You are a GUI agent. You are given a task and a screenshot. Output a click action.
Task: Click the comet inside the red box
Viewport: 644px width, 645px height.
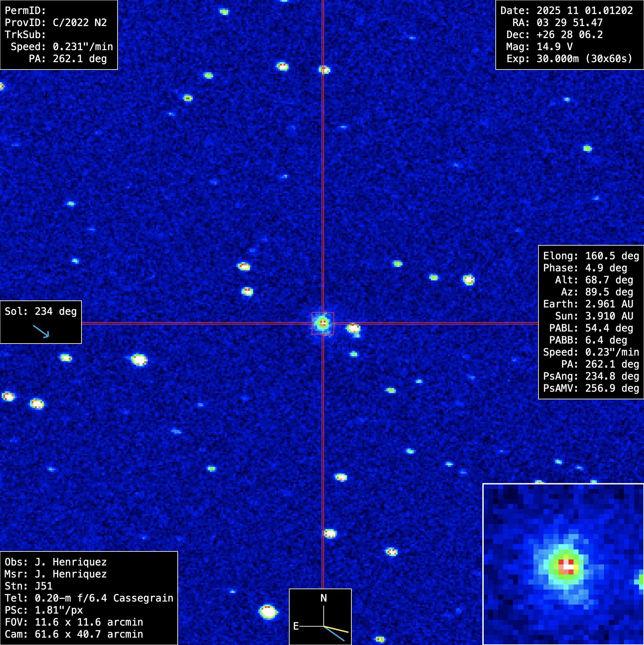point(323,323)
